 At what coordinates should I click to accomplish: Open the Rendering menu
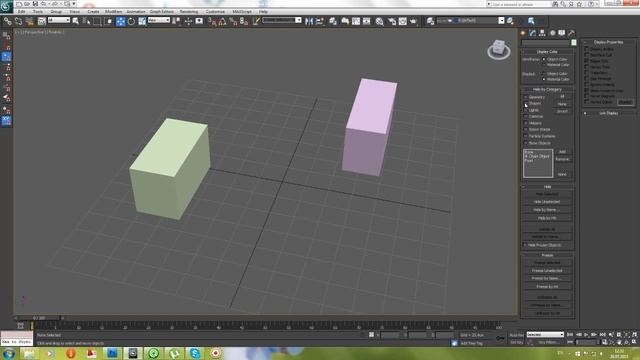tap(189, 11)
